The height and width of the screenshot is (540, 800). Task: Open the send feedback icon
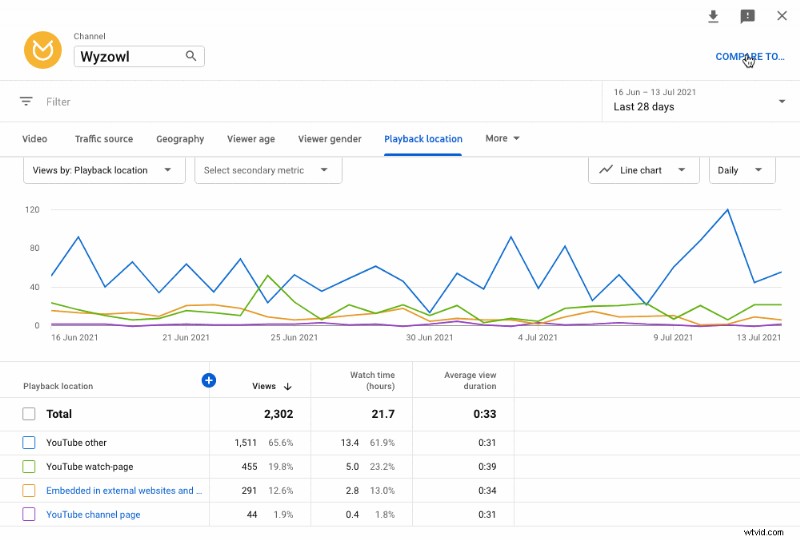747,16
